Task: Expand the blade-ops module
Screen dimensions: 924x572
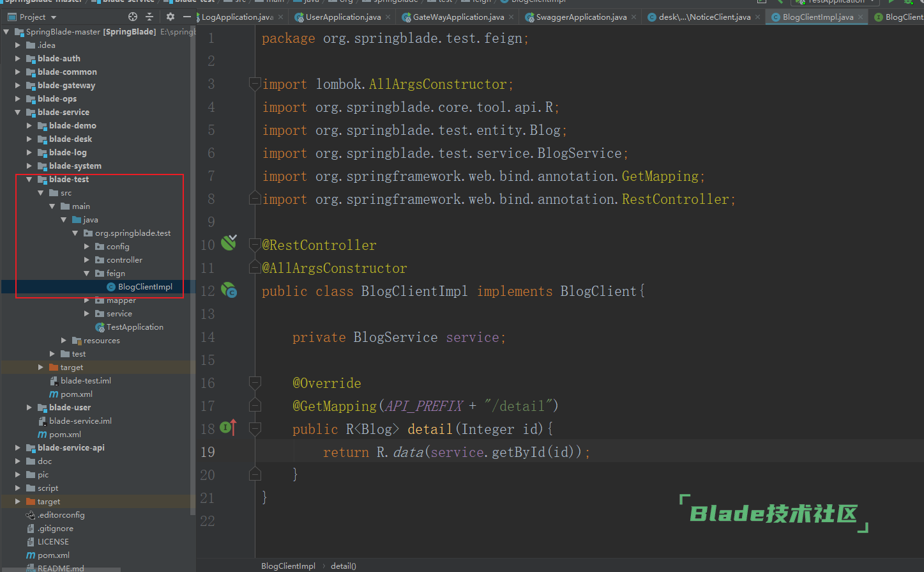Action: (18, 99)
